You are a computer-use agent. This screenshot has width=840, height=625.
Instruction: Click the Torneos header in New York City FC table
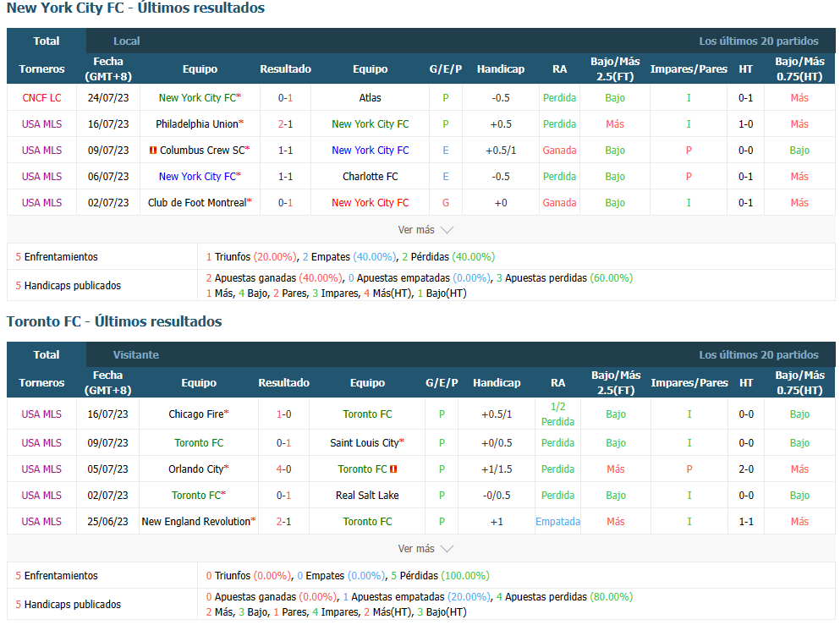[41, 69]
